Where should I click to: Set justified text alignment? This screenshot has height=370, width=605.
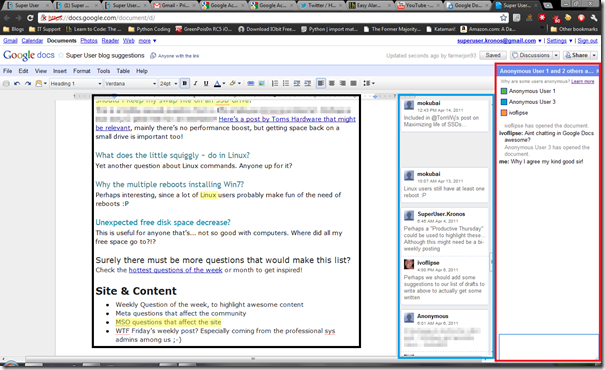[x=353, y=83]
